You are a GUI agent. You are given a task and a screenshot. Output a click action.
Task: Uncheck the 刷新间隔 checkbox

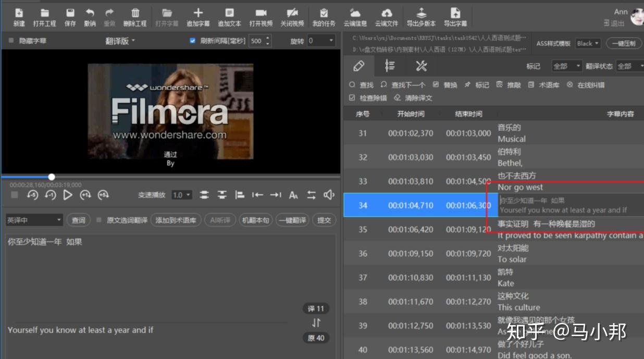click(193, 41)
